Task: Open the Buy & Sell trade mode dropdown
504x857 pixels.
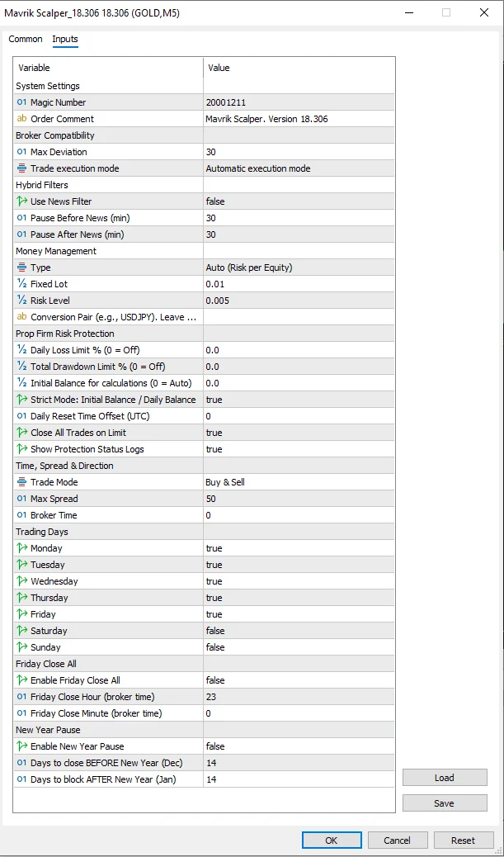Action: click(299, 482)
